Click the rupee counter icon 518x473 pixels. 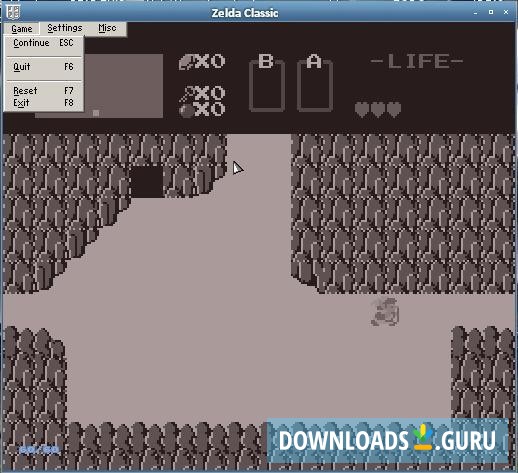(186, 62)
